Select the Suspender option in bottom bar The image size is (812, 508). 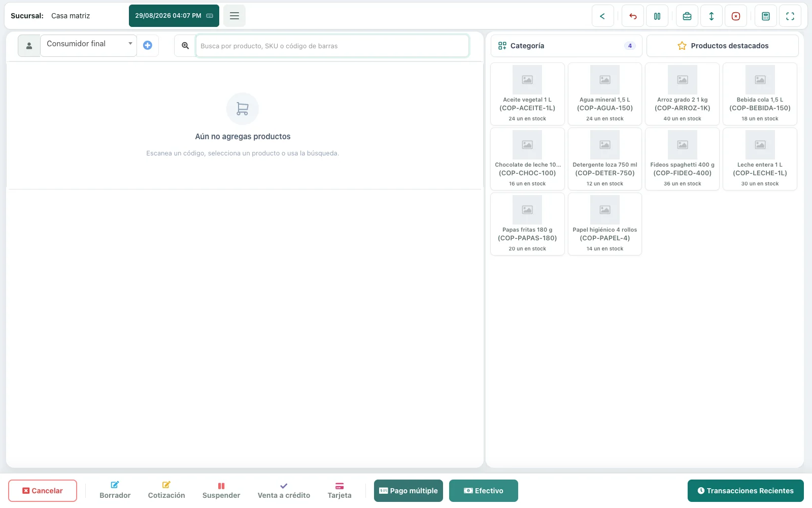221,491
